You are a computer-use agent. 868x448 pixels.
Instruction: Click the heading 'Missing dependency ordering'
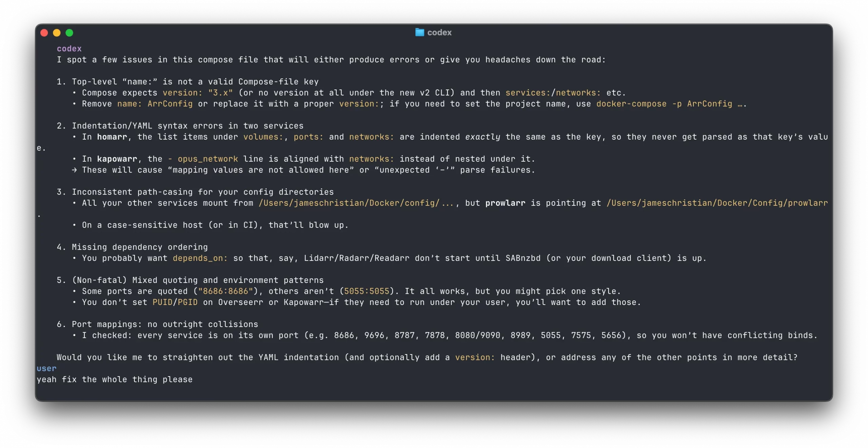[140, 247]
